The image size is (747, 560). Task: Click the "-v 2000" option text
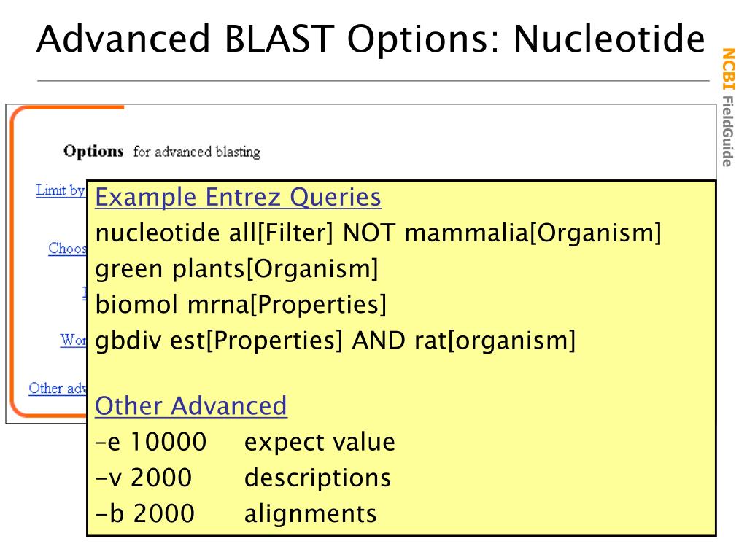pyautogui.click(x=144, y=478)
